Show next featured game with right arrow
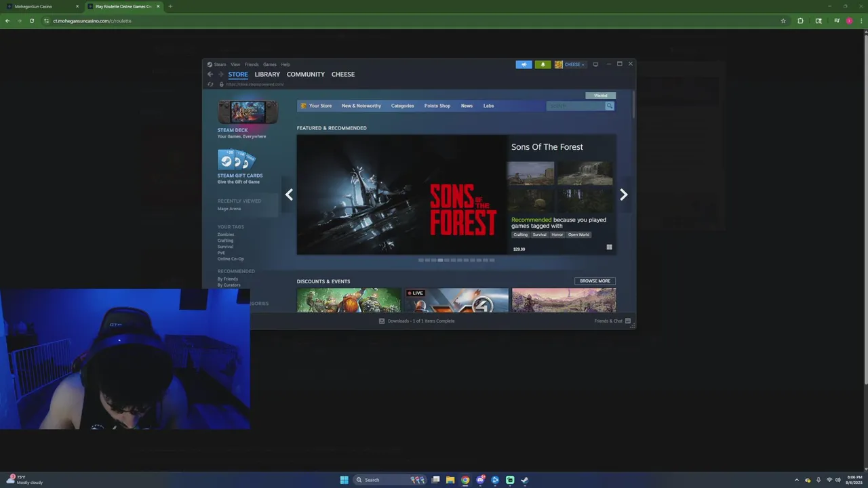 tap(624, 195)
